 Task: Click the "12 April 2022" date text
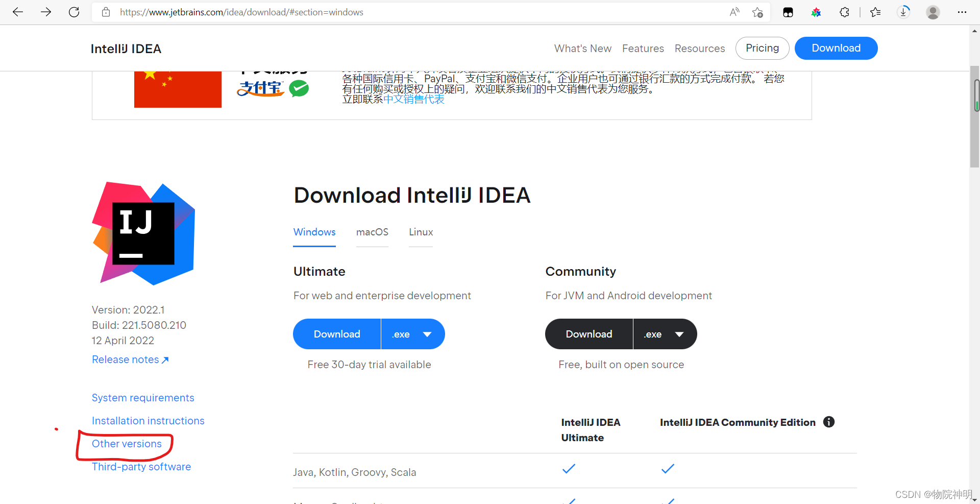coord(123,341)
